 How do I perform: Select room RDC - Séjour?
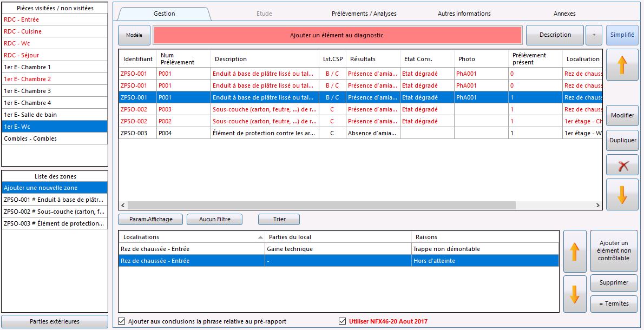[x=55, y=55]
